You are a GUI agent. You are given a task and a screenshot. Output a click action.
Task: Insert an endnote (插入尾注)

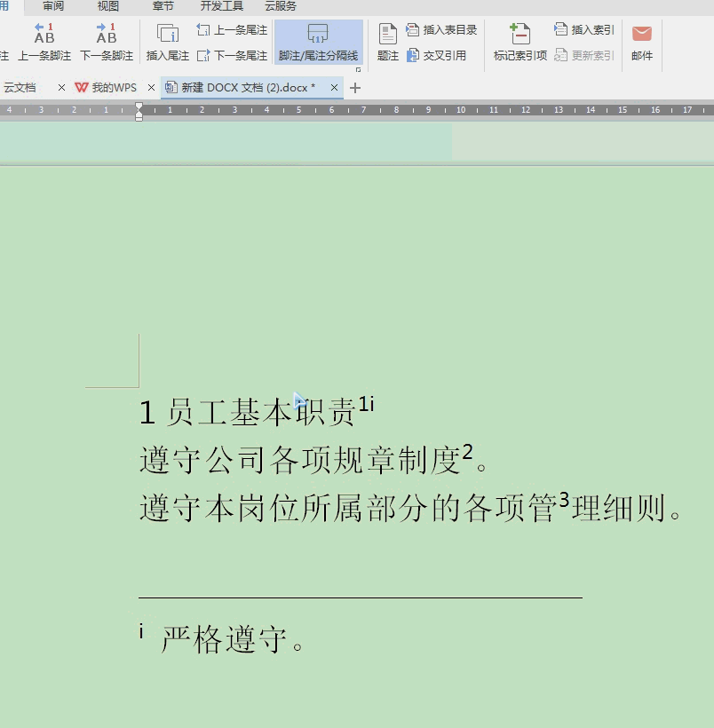pos(167,43)
